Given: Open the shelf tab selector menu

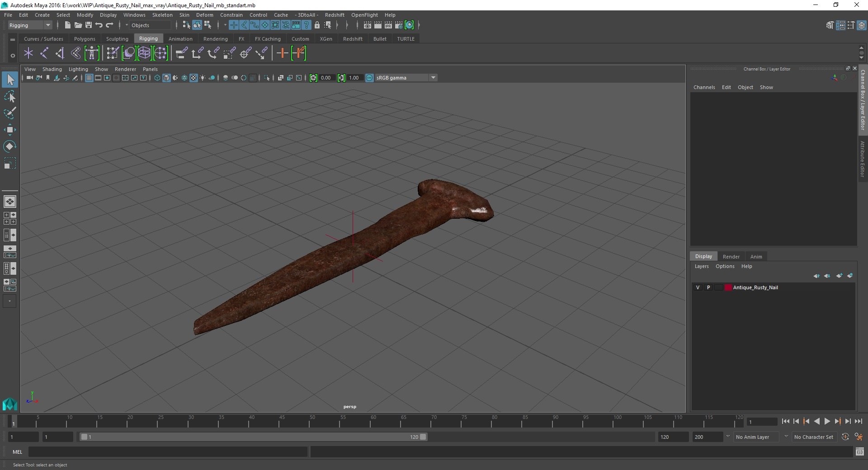Looking at the screenshot, I should click(13, 39).
